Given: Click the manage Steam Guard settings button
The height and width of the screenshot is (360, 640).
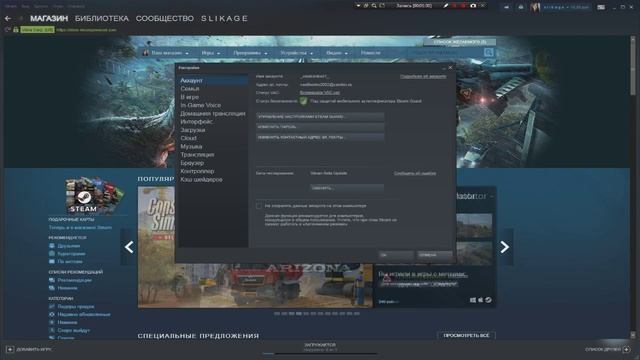Looking at the screenshot, I should tap(320, 116).
